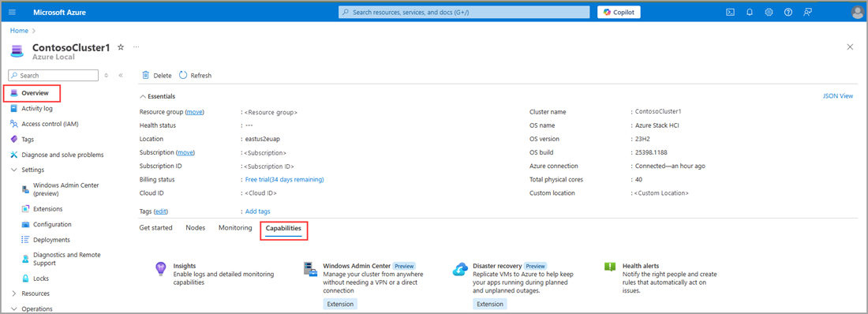Open the help question mark icon
Image resolution: width=868 pixels, height=314 pixels.
point(788,12)
